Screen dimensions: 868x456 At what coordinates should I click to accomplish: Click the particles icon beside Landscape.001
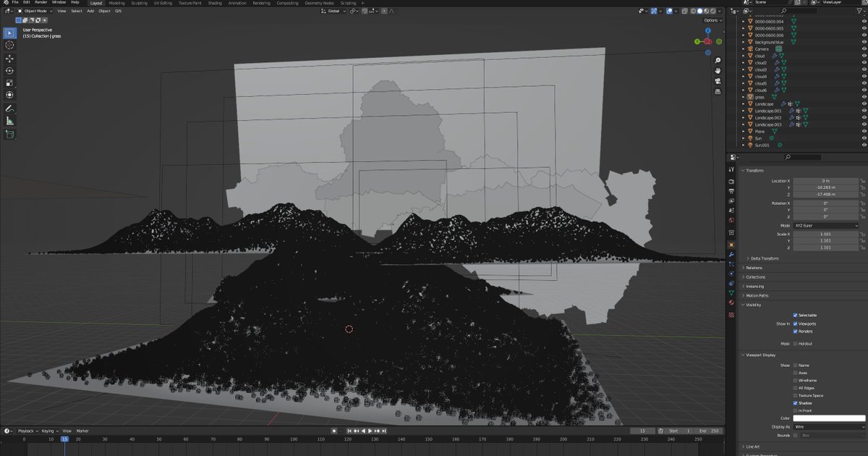click(798, 111)
